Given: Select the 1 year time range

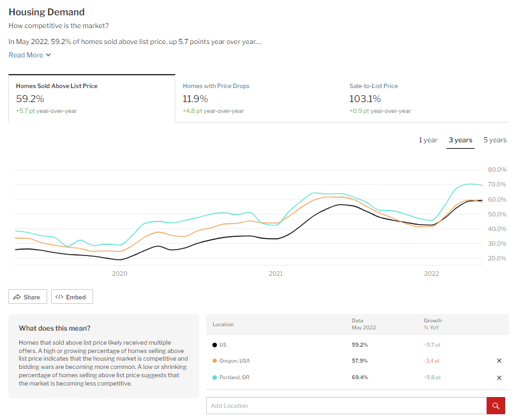Looking at the screenshot, I should coord(428,140).
